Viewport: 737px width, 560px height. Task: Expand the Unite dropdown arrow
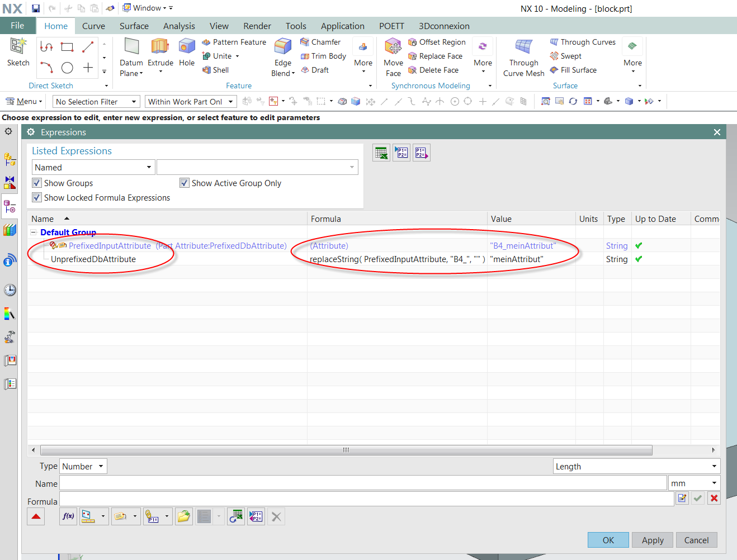pos(237,56)
